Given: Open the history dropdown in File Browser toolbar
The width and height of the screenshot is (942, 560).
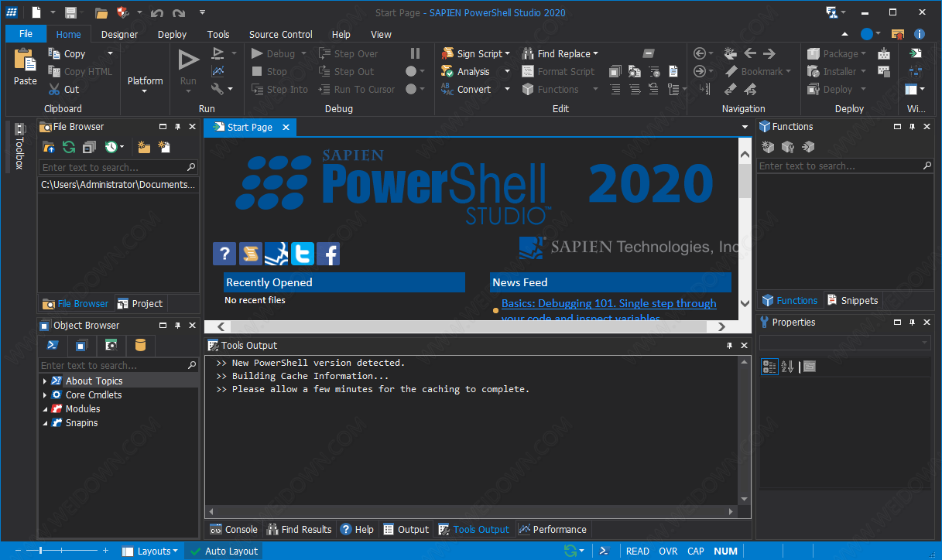Looking at the screenshot, I should click(122, 146).
